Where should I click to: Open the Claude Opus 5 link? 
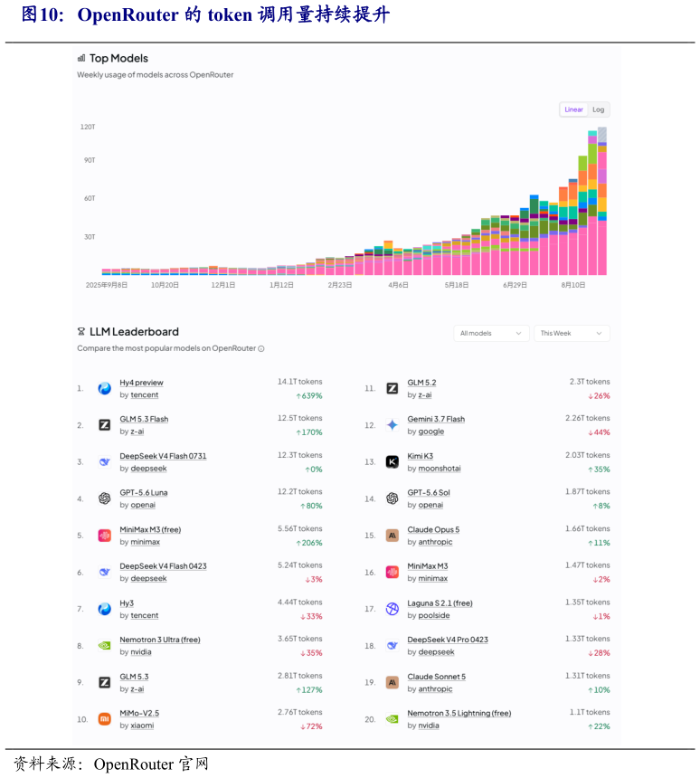click(x=433, y=530)
